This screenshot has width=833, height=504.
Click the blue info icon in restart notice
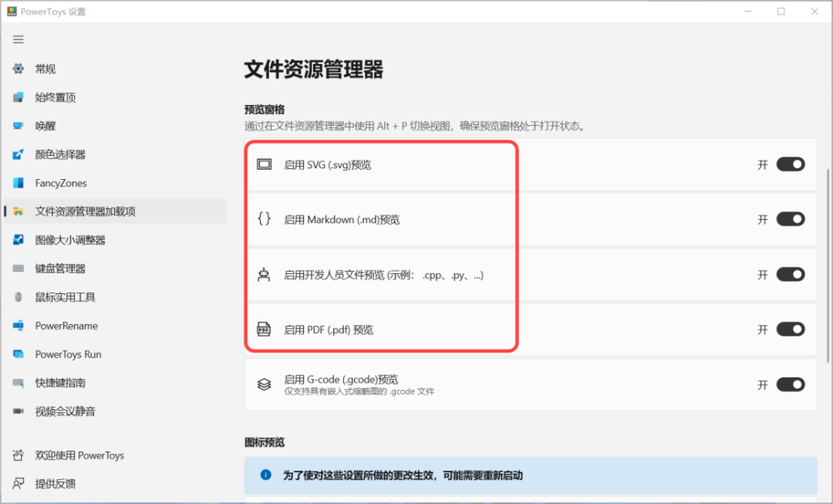(x=266, y=475)
